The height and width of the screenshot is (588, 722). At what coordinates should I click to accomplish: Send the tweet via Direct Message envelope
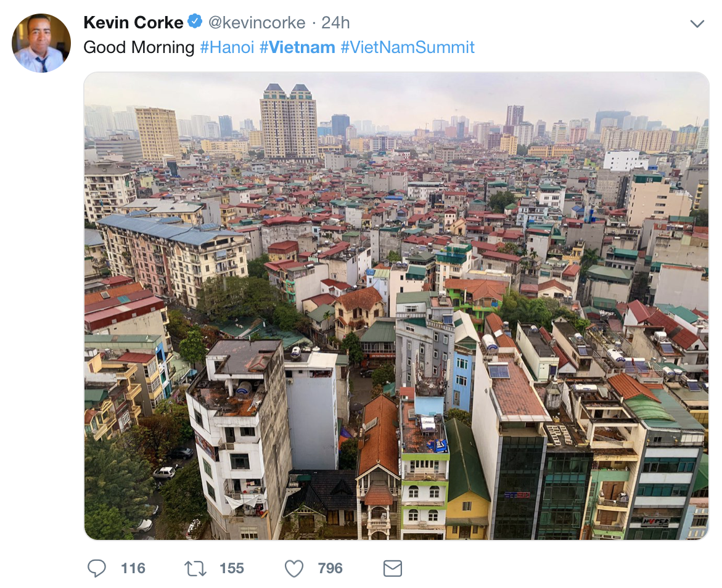[393, 568]
